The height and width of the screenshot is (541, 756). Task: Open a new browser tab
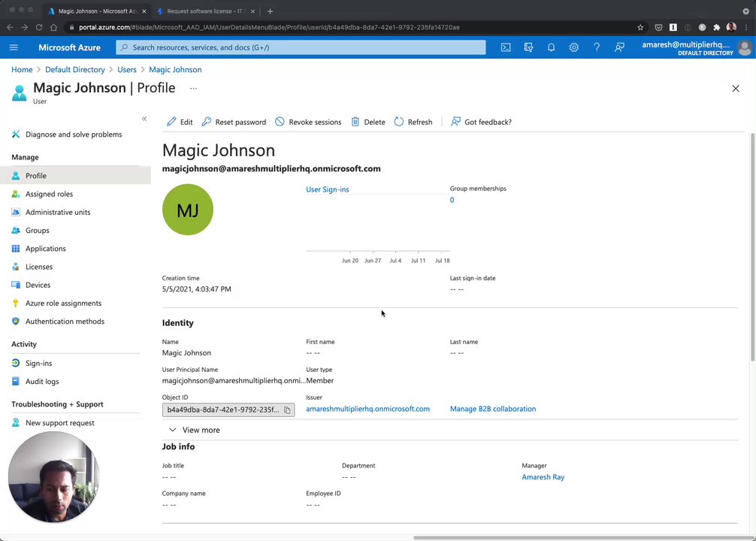click(x=270, y=11)
